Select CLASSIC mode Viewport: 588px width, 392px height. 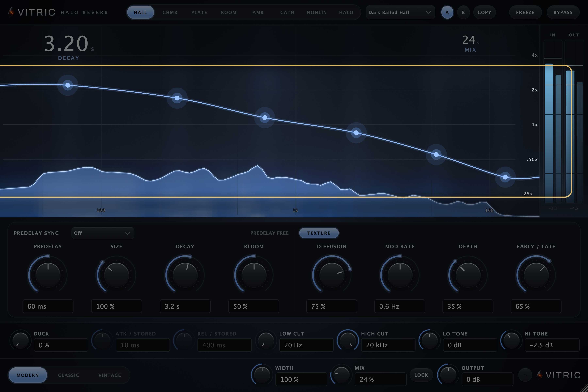tap(68, 375)
